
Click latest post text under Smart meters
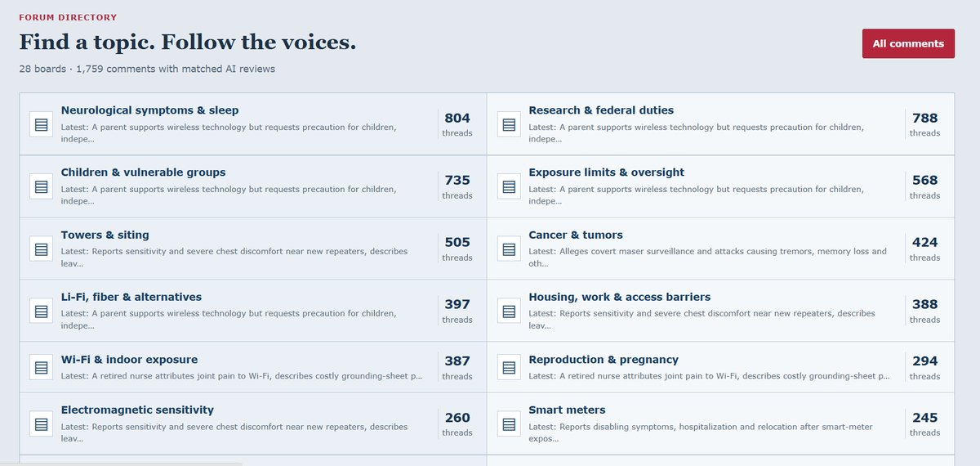pos(701,432)
